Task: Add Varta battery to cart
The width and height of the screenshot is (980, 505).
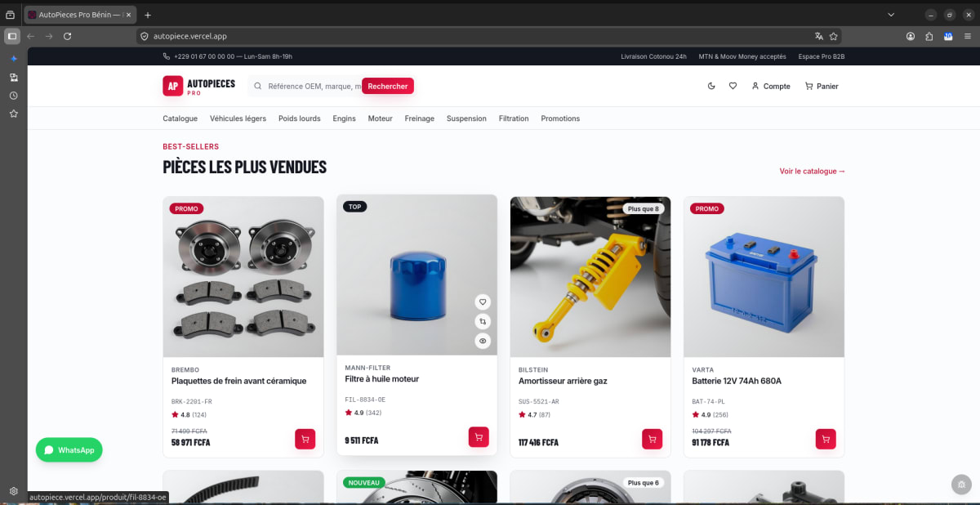Action: (826, 439)
